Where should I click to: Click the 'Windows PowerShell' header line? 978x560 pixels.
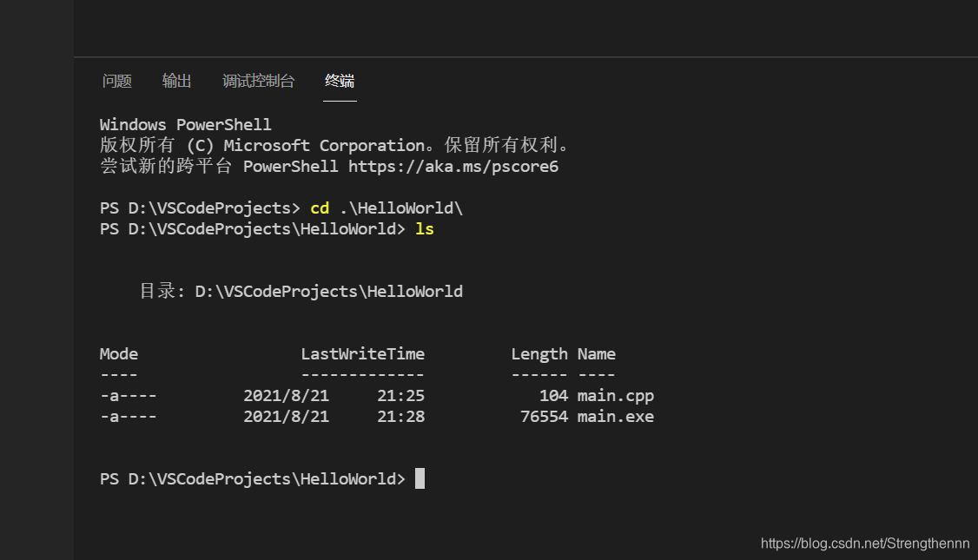tap(185, 125)
